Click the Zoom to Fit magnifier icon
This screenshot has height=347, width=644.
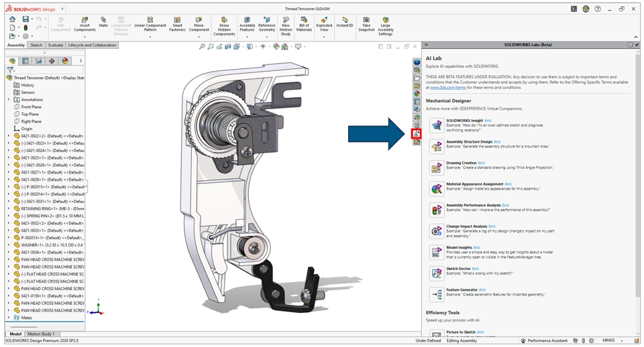pos(202,47)
